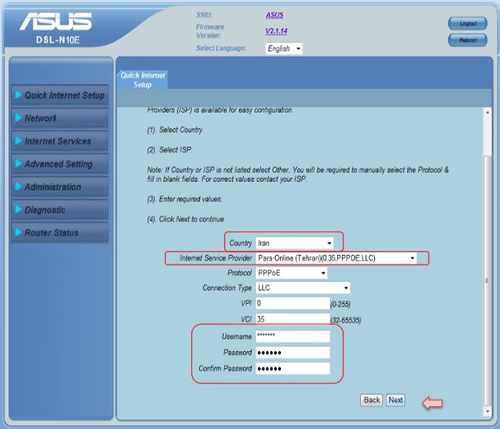View Router Status page

click(x=60, y=233)
